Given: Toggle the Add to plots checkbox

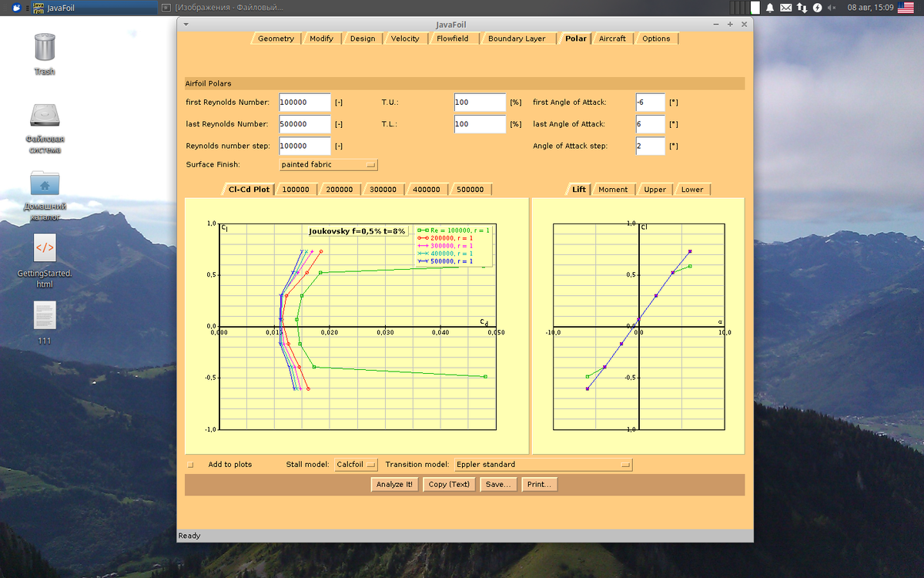Looking at the screenshot, I should pyautogui.click(x=191, y=465).
